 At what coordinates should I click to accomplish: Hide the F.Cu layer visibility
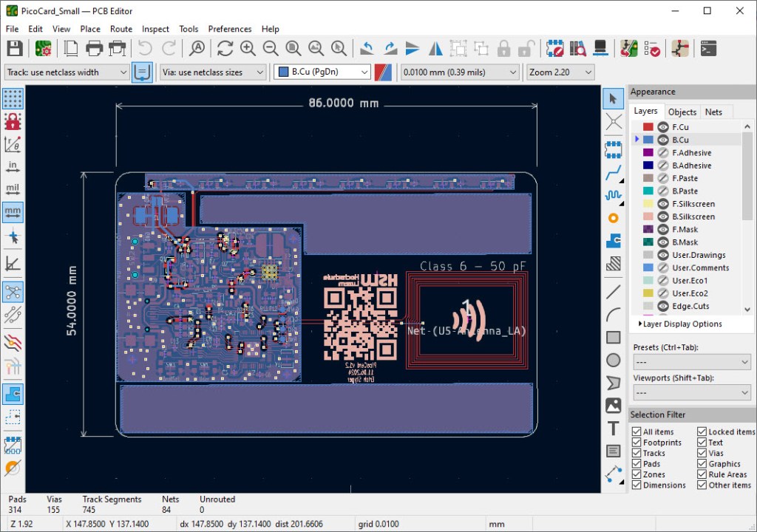click(663, 127)
